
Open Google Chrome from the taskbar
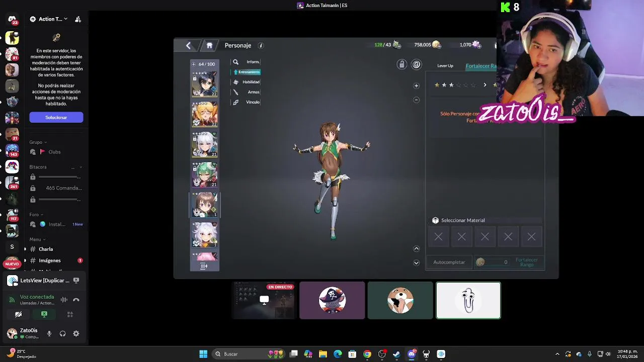pyautogui.click(x=367, y=354)
